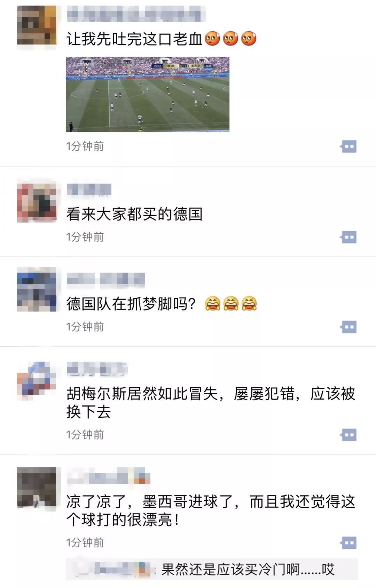This screenshot has height=588, width=376.
Task: Open blurred username above 看来大家都买的德国
Action: [89, 190]
